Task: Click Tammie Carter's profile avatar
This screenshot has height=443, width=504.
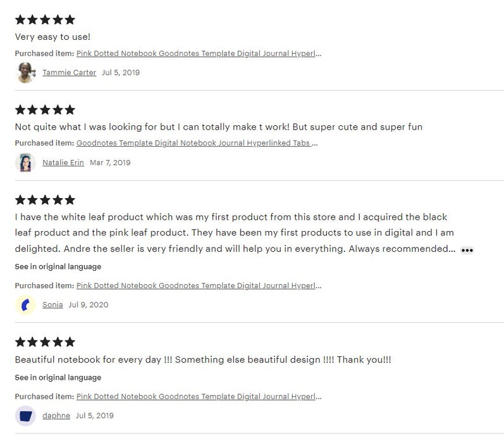Action: coord(25,73)
